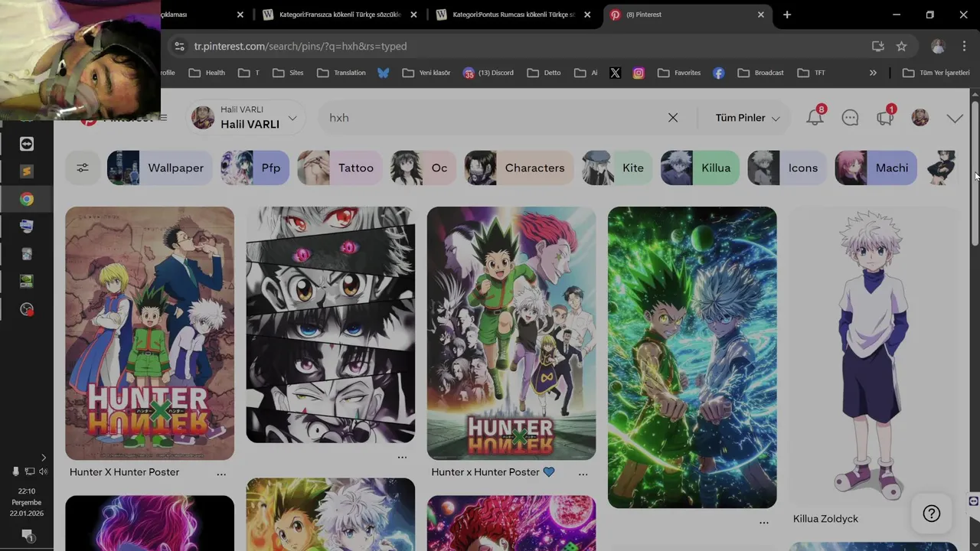Screen dimensions: 980x551
Task: Open the Favorites bookmarks folder
Action: point(678,73)
